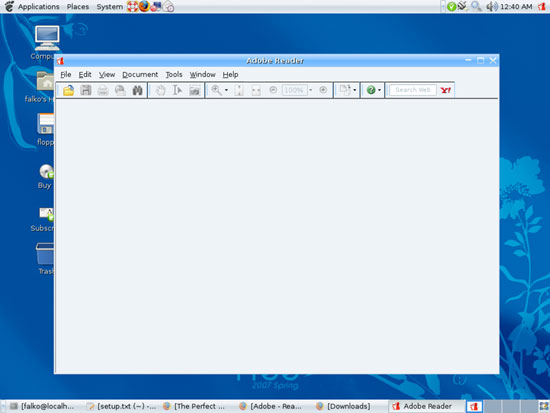This screenshot has height=413, width=550.
Task: Open the Applications panel menu
Action: pyautogui.click(x=39, y=6)
